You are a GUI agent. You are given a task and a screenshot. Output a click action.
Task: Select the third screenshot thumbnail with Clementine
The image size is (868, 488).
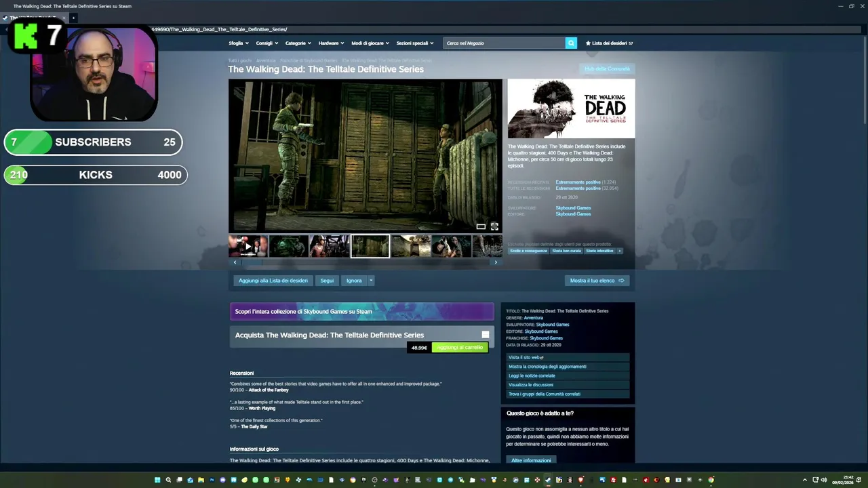tap(329, 246)
